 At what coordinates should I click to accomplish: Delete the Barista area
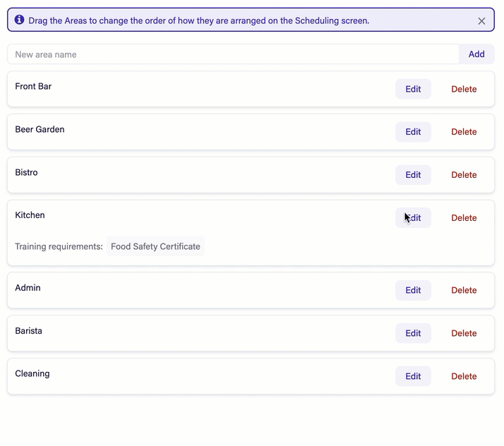point(464,333)
